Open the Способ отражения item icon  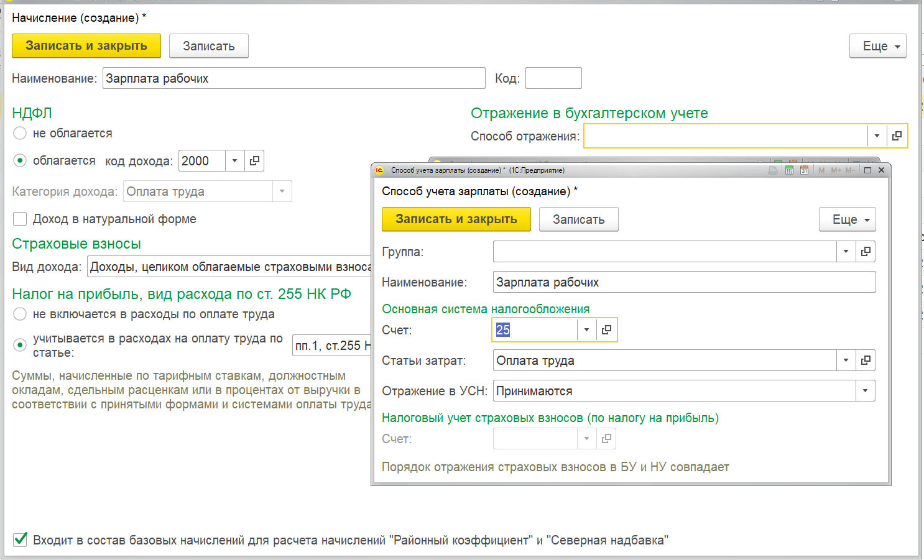pos(897,135)
